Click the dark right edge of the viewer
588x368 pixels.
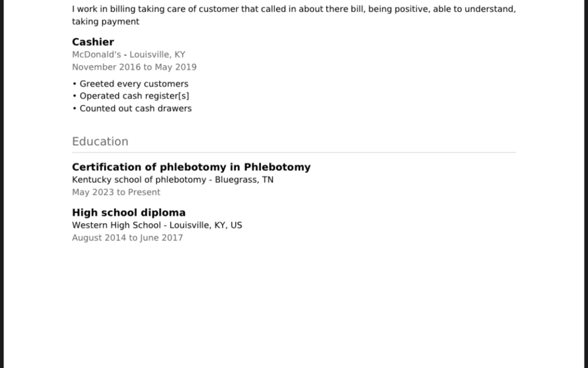pos(586,184)
